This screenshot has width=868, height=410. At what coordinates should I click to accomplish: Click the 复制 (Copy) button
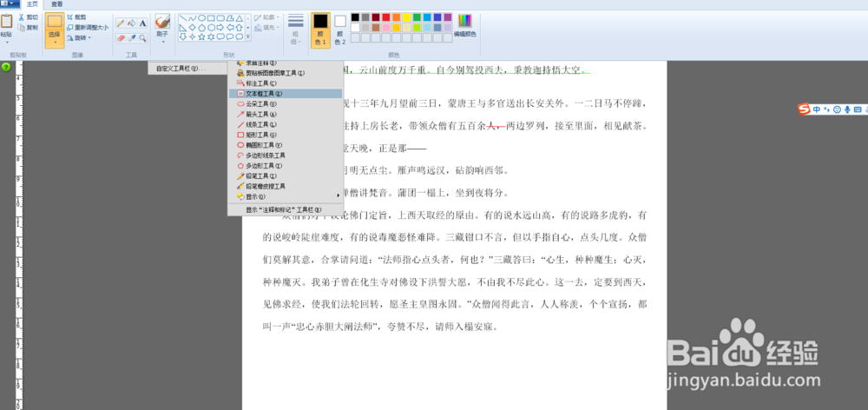pyautogui.click(x=28, y=27)
